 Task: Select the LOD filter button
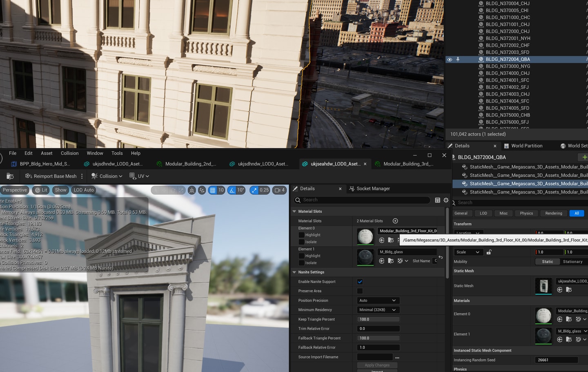[x=483, y=214]
